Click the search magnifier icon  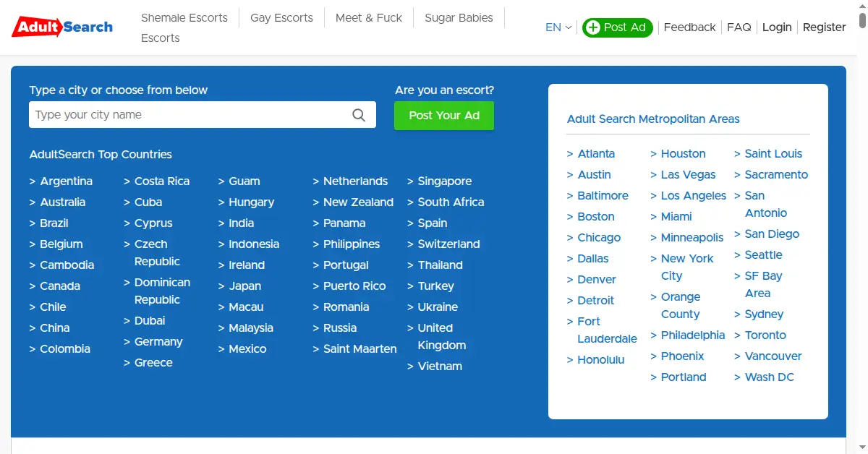pos(359,115)
